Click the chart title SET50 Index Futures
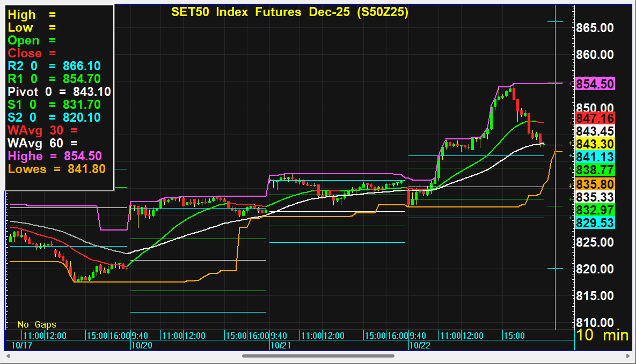 289,12
